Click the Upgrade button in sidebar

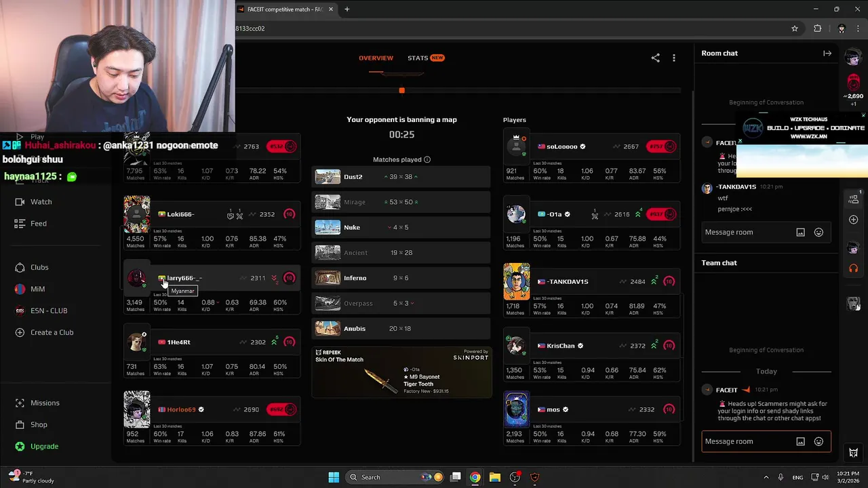[x=44, y=447]
